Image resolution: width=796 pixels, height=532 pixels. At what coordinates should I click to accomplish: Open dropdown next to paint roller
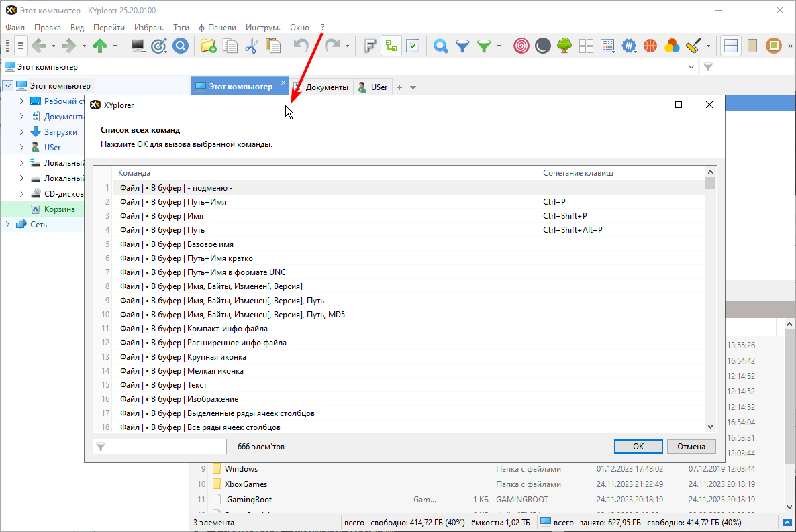(x=708, y=46)
